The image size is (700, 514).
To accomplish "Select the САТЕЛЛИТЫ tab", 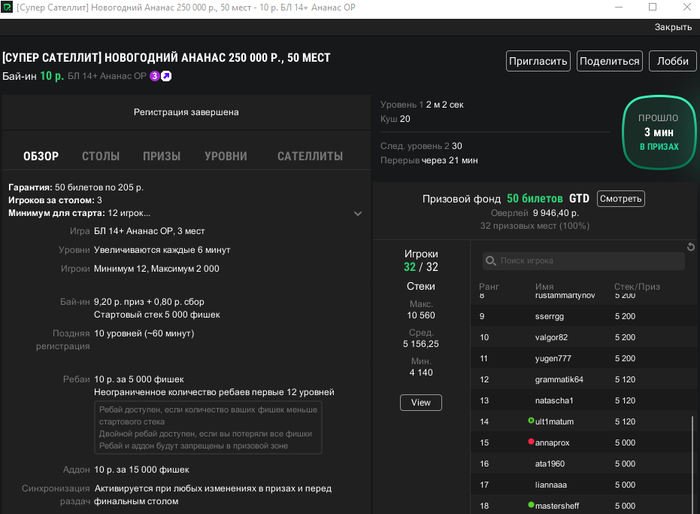I will point(310,156).
